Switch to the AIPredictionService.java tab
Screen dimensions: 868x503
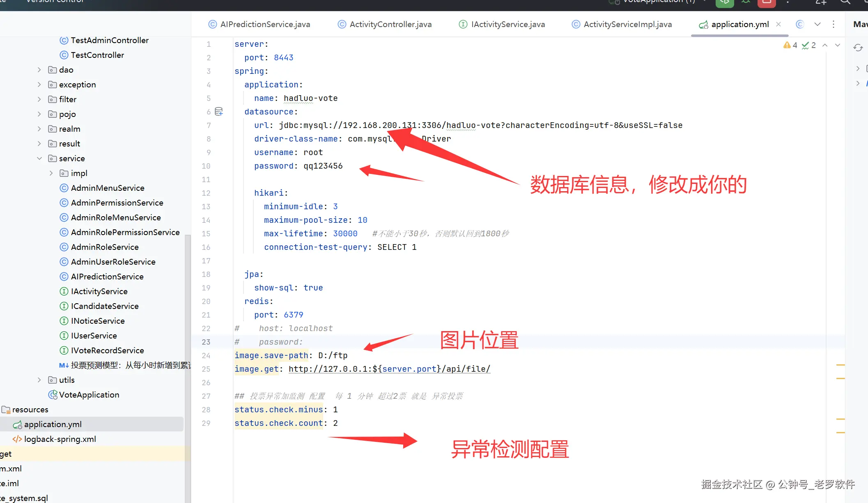pos(259,24)
